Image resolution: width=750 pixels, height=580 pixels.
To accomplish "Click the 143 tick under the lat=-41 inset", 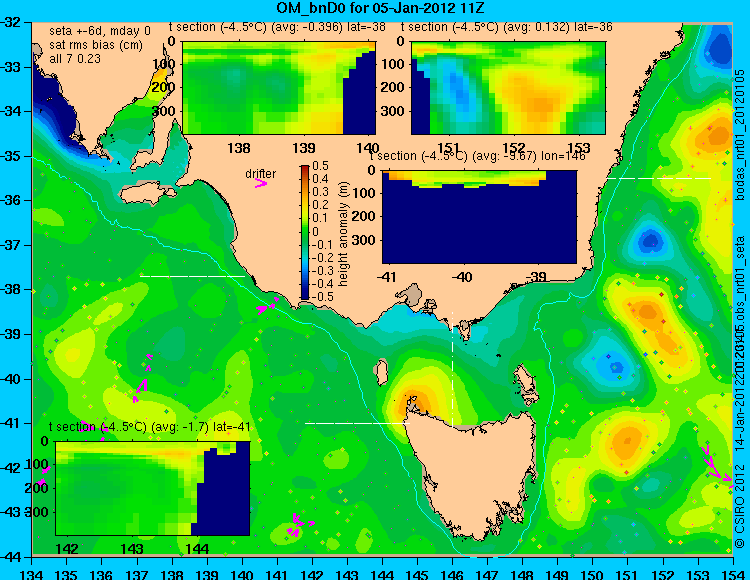I will pos(132,549).
